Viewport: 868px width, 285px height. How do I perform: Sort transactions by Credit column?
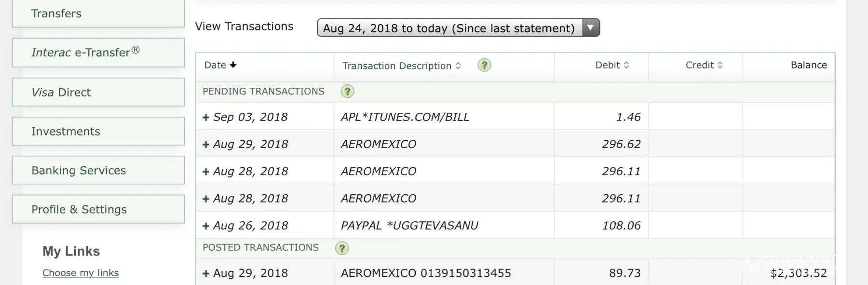pos(720,65)
